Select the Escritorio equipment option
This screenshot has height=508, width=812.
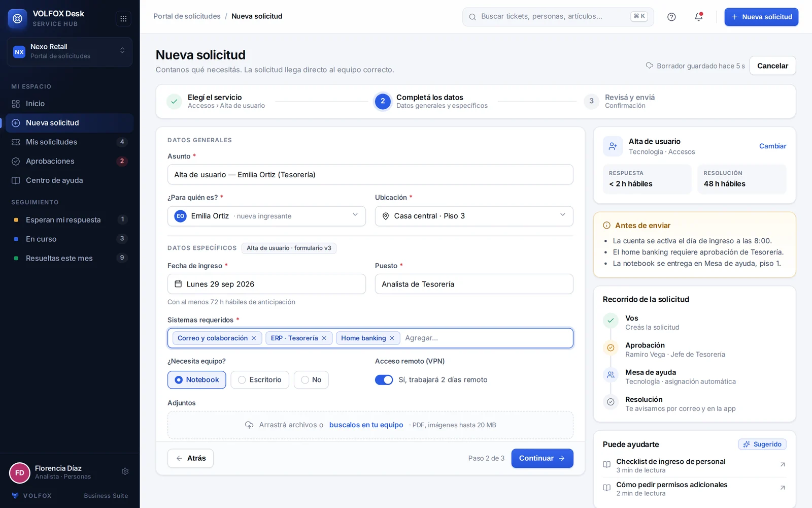[260, 380]
